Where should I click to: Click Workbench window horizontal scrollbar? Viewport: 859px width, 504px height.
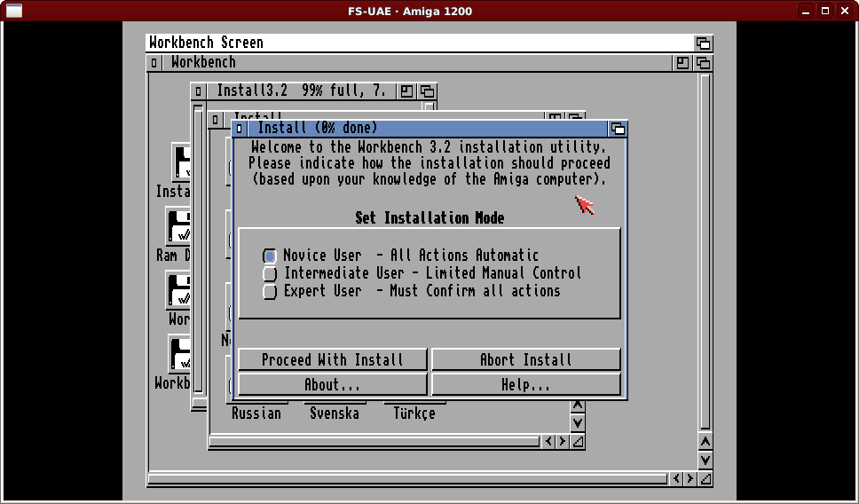click(x=408, y=479)
